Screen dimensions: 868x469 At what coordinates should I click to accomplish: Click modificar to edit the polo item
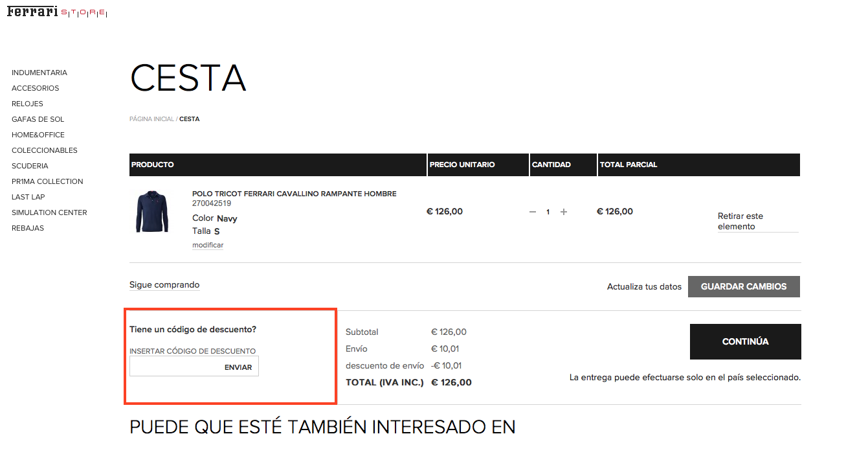tap(207, 245)
